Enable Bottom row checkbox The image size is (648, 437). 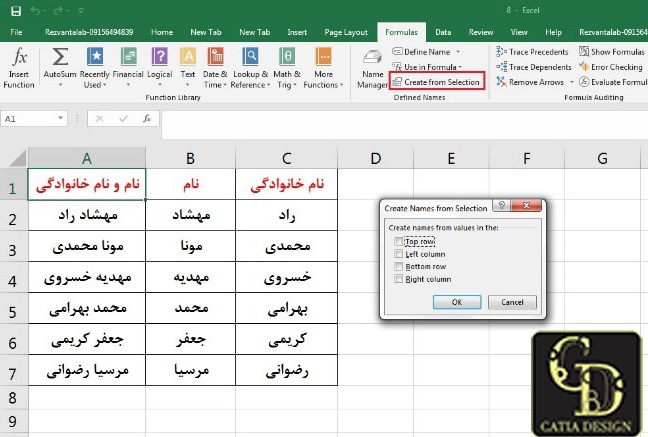coord(398,266)
